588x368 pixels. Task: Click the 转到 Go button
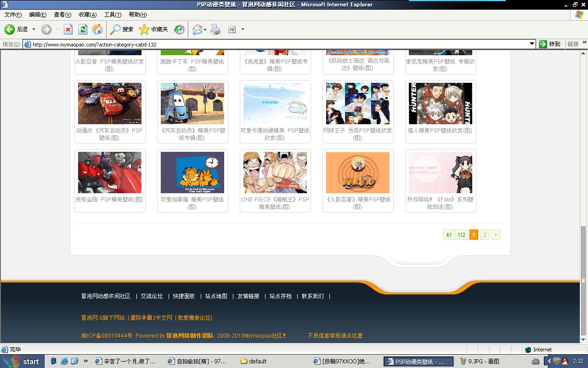(x=550, y=44)
